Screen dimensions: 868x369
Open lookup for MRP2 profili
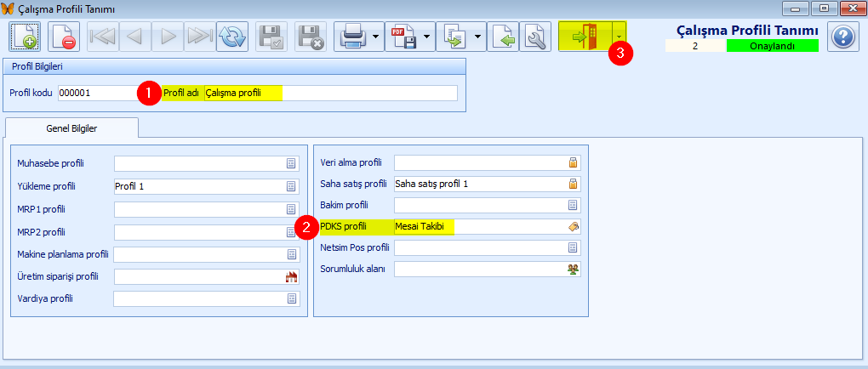[x=291, y=232]
